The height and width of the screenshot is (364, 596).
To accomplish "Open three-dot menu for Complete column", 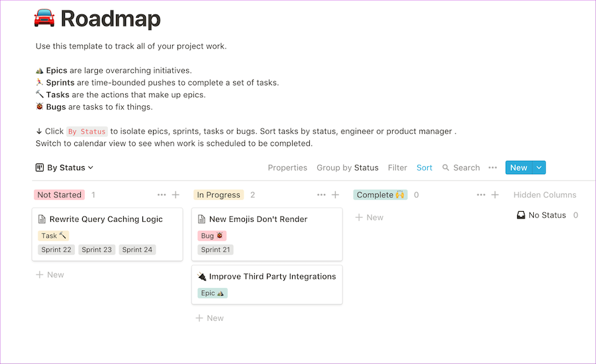I will coord(481,195).
